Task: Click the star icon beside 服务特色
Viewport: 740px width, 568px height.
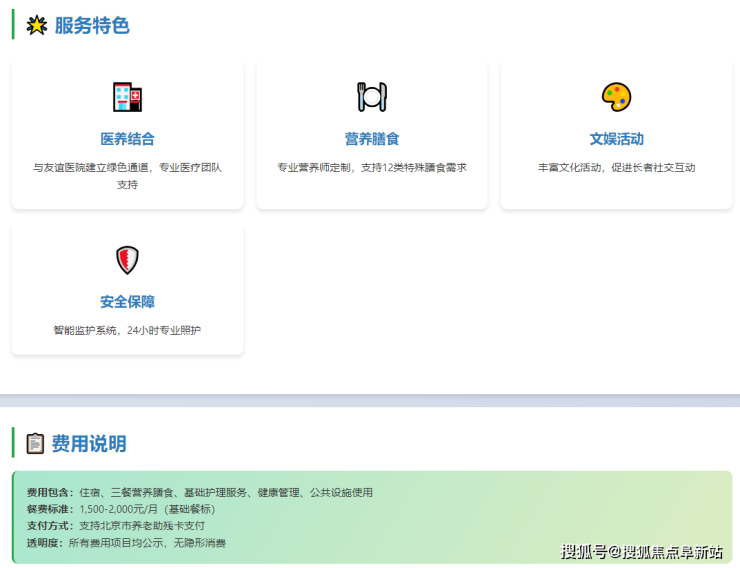Action: [37, 26]
